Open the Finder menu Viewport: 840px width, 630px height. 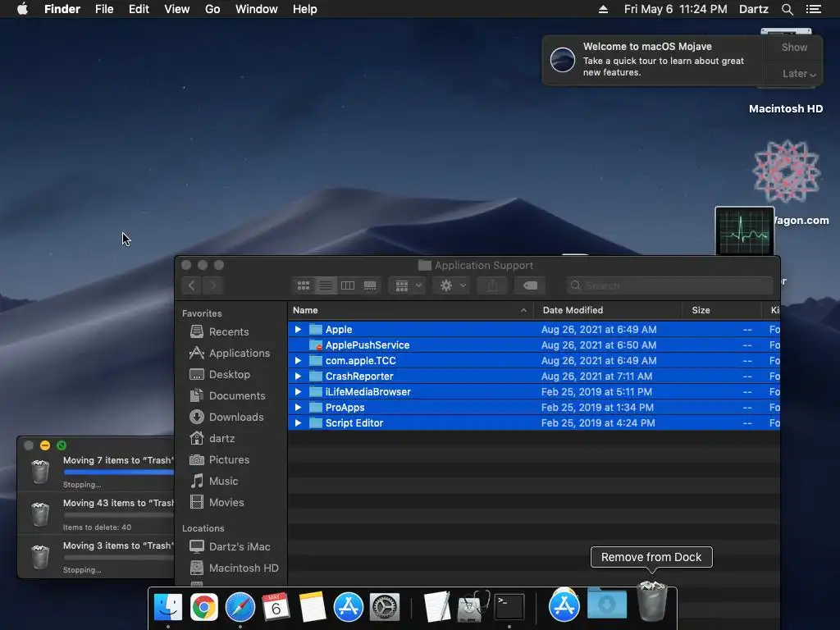(x=62, y=9)
